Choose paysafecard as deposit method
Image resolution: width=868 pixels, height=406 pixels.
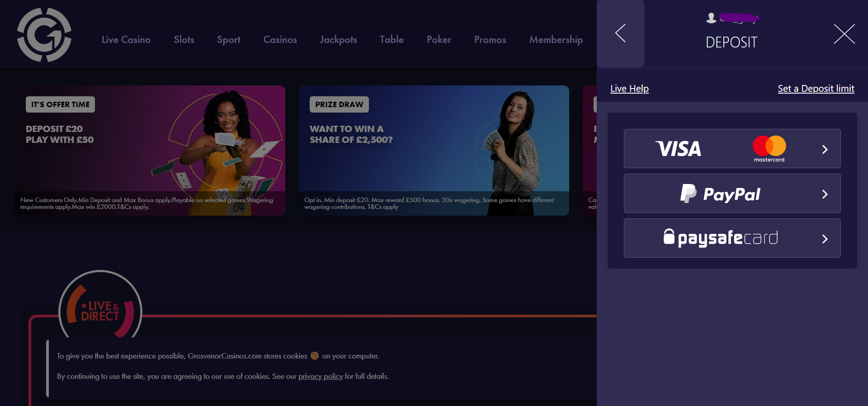coord(732,238)
